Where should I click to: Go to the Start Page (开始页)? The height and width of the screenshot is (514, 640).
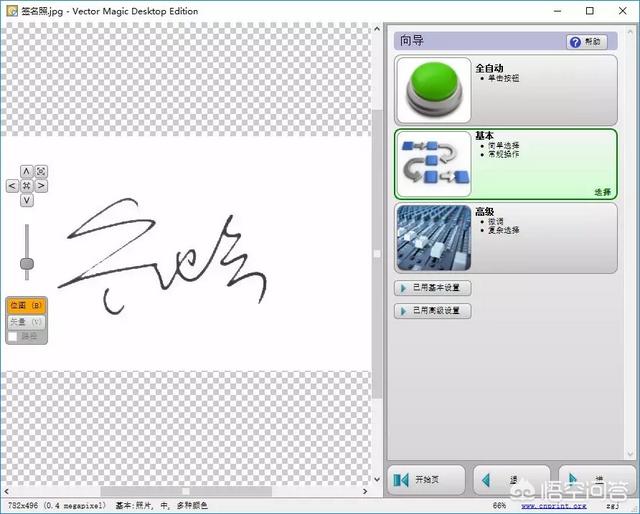tap(427, 480)
